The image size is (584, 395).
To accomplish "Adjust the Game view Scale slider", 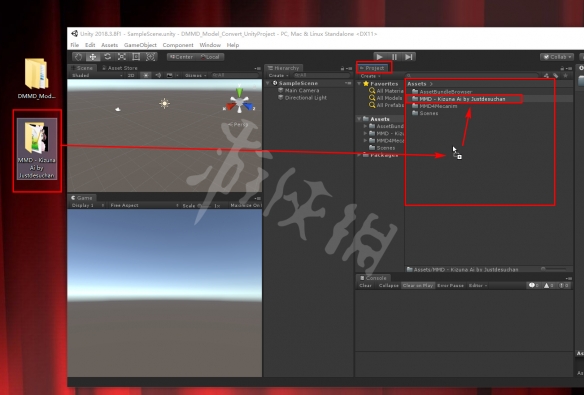I will click(x=204, y=206).
